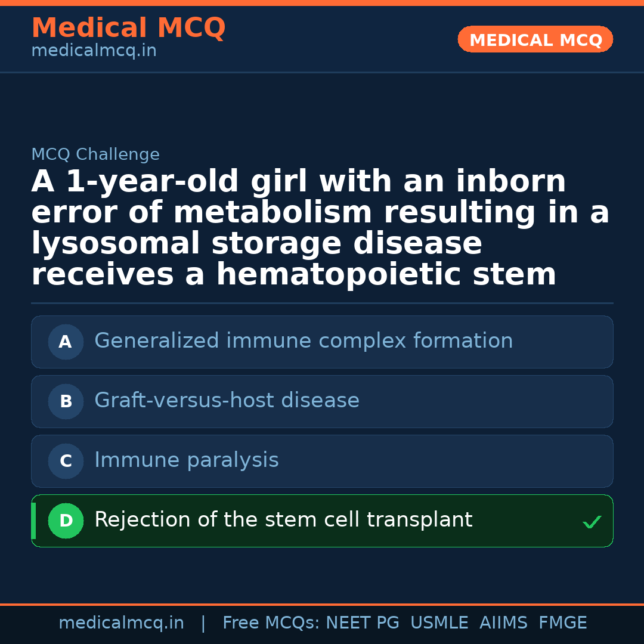644x644 pixels.
Task: Click the green checkmark on option D
Action: (x=592, y=522)
